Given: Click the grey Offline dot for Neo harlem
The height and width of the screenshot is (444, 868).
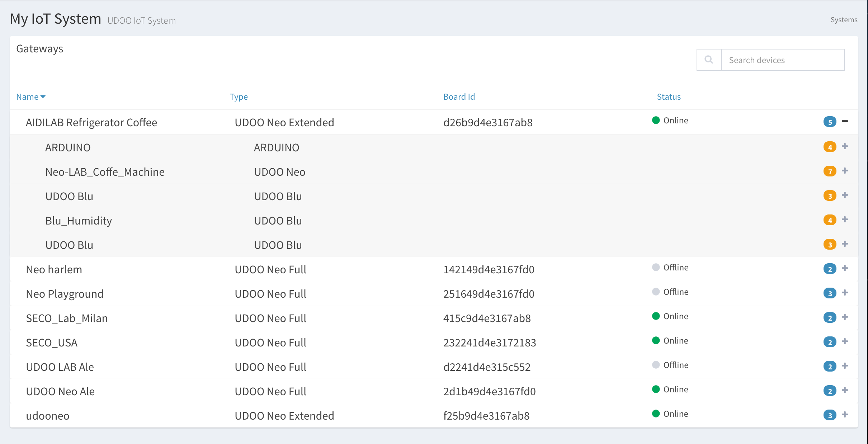Looking at the screenshot, I should click(x=656, y=267).
